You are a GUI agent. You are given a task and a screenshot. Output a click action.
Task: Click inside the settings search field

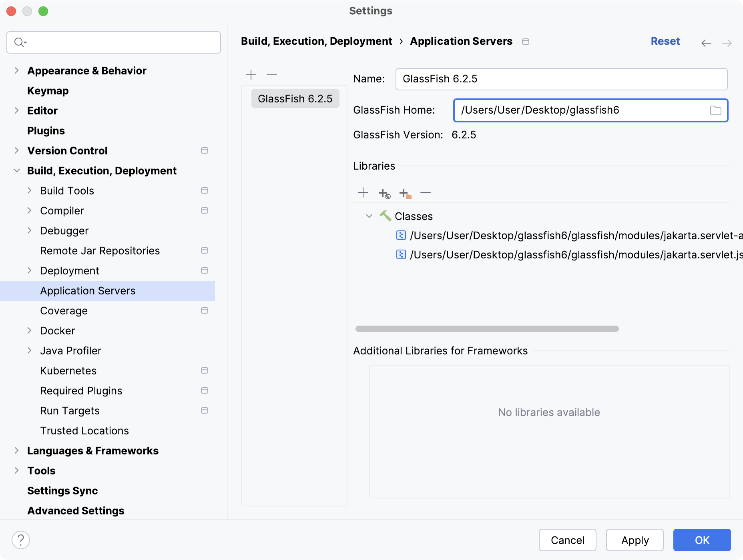[x=114, y=42]
